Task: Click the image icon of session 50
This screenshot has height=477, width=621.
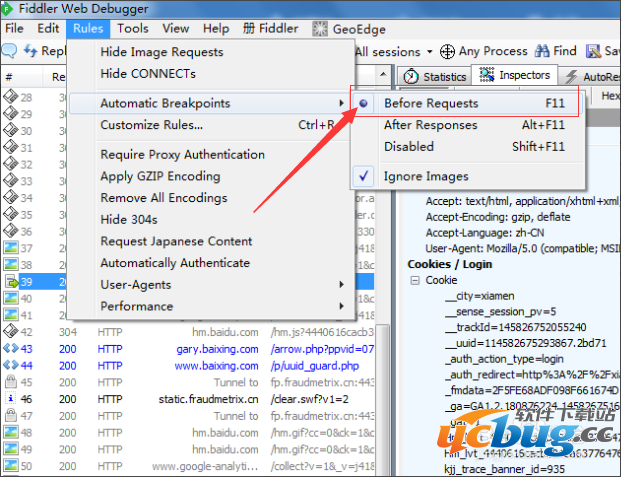Action: 11,466
